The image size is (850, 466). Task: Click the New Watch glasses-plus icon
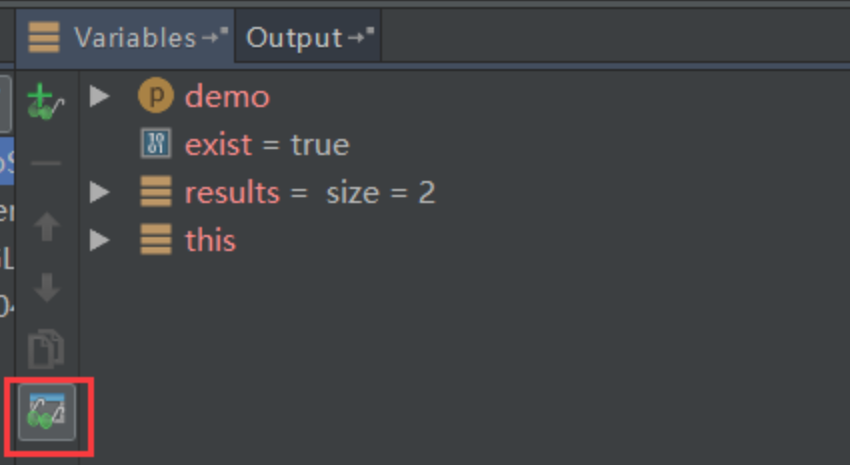[x=46, y=101]
